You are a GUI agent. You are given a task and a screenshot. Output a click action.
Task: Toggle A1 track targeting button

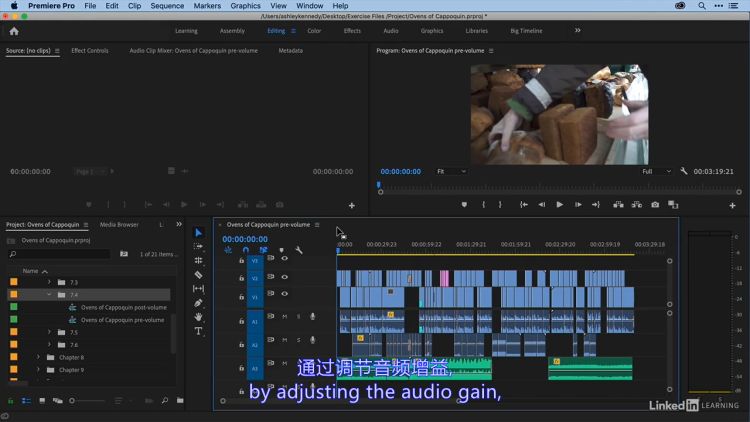[x=255, y=322]
